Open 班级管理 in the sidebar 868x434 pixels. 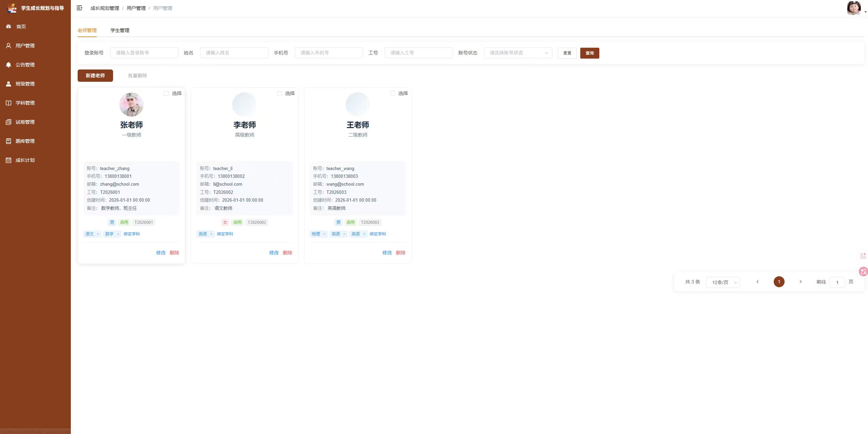(x=35, y=84)
